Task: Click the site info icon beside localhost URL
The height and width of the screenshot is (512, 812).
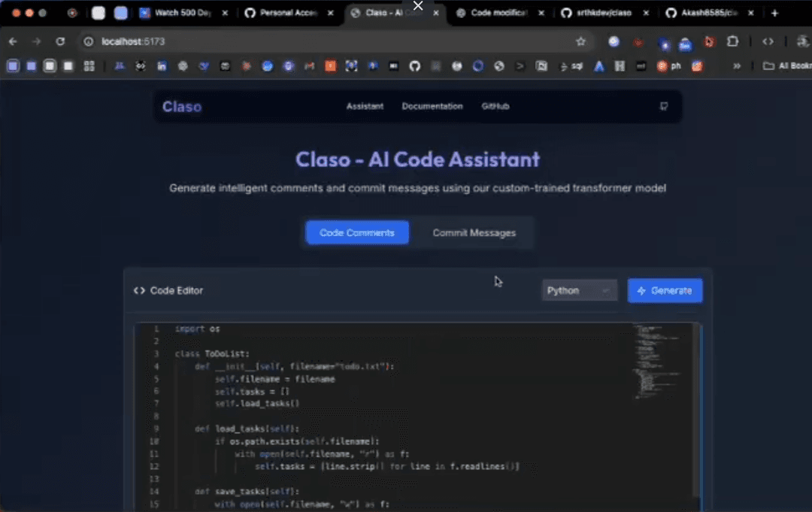Action: pos(89,41)
